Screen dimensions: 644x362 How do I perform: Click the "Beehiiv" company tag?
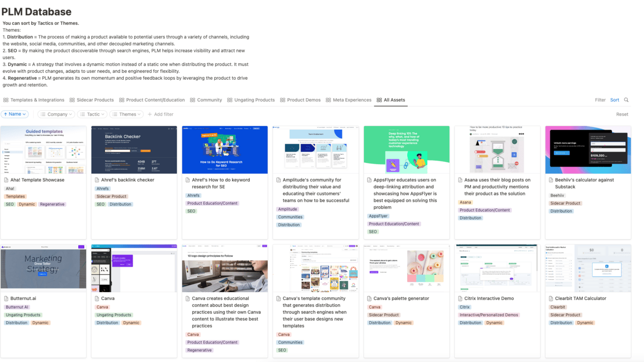point(557,195)
